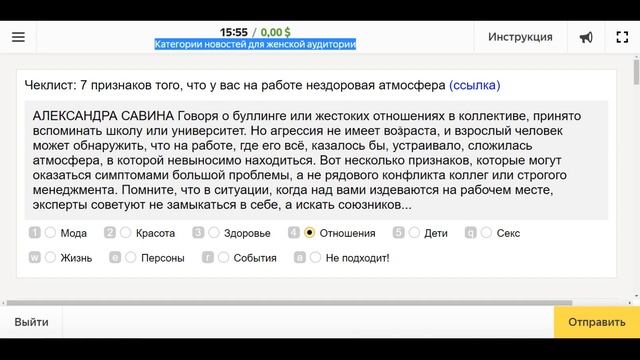Select the Персоны radio option
The image size is (640, 360).
click(x=131, y=258)
